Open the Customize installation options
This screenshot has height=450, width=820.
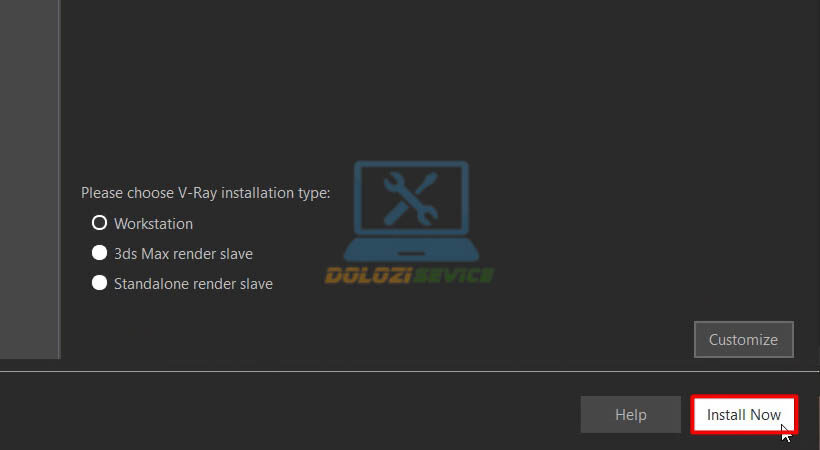[744, 340]
